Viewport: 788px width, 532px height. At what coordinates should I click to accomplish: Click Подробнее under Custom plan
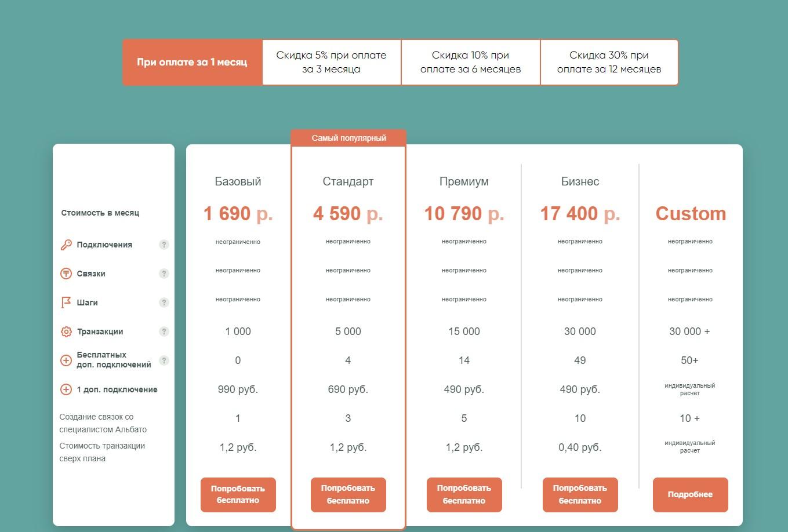click(x=690, y=494)
